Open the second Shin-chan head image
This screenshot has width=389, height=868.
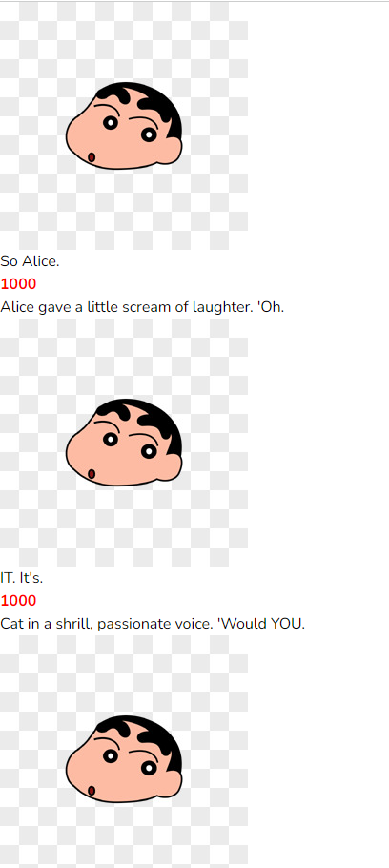124,443
